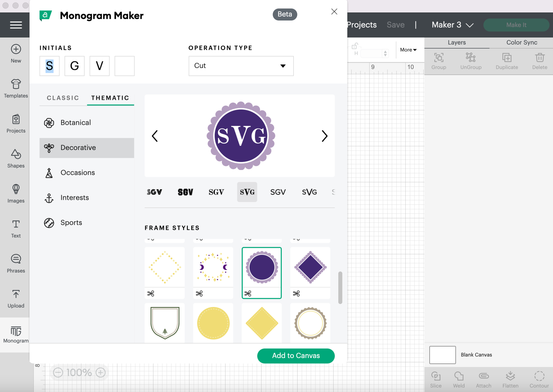This screenshot has height=392, width=553.
Task: Switch to the Classic tab
Action: tap(62, 97)
